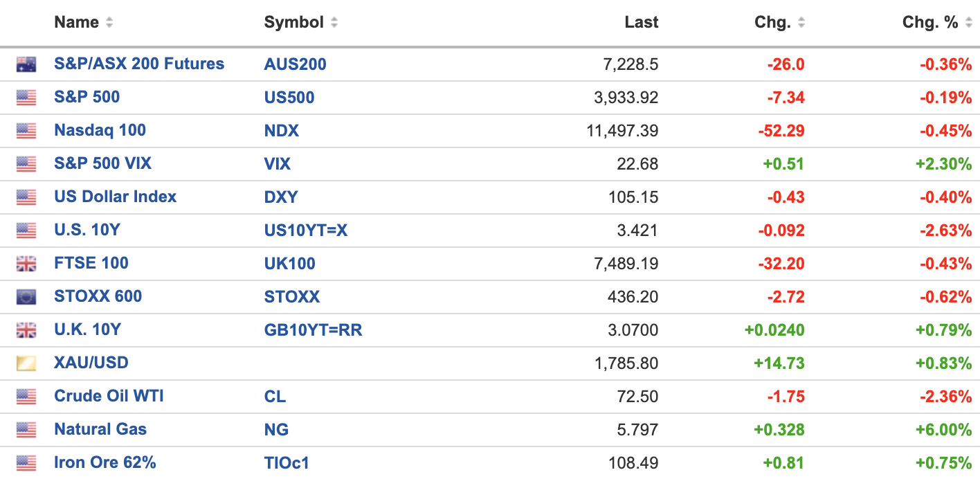The image size is (980, 479).
Task: Click the gold bar icon beside XAU/USD
Action: click(26, 363)
